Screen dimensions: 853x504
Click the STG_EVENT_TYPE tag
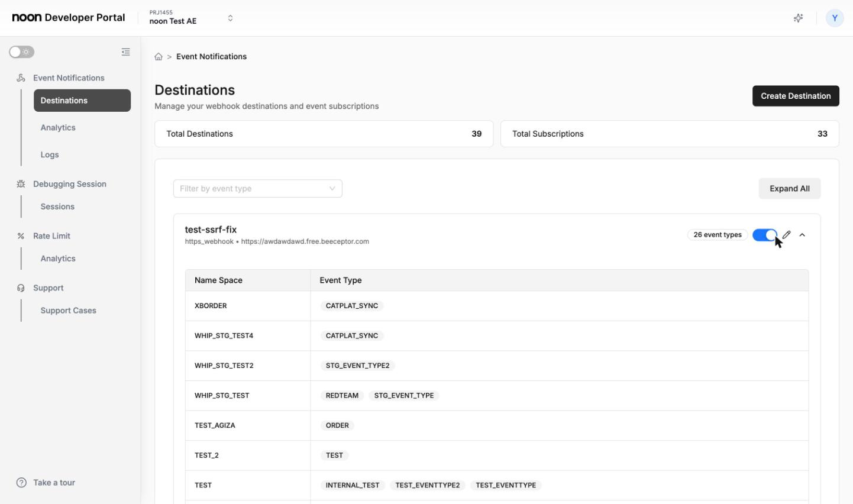(404, 396)
